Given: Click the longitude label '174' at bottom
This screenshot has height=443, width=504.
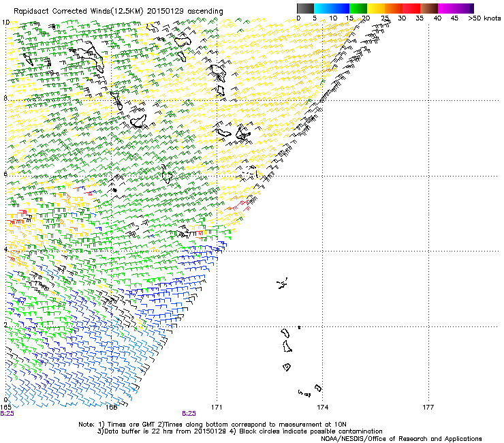Looking at the screenshot, I should pos(322,408).
